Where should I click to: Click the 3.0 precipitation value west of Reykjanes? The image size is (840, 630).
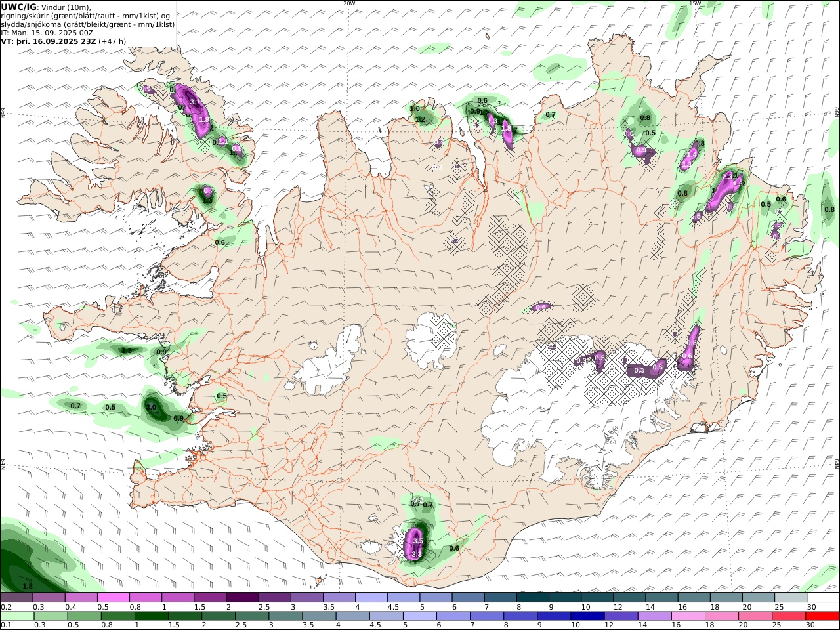(151, 407)
